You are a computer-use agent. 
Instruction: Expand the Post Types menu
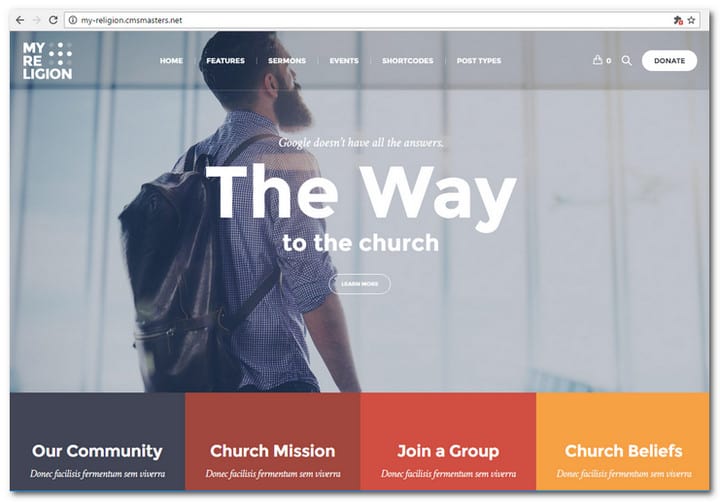coord(479,61)
